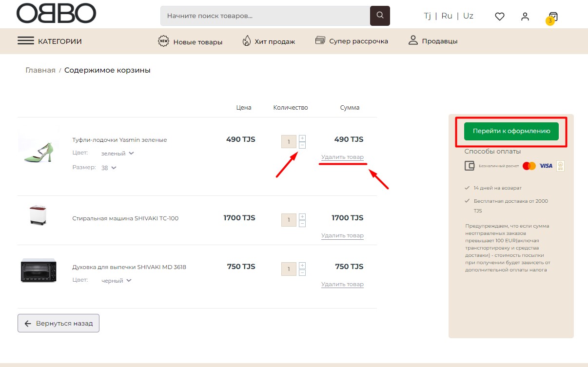Click the product search input field

(x=265, y=16)
